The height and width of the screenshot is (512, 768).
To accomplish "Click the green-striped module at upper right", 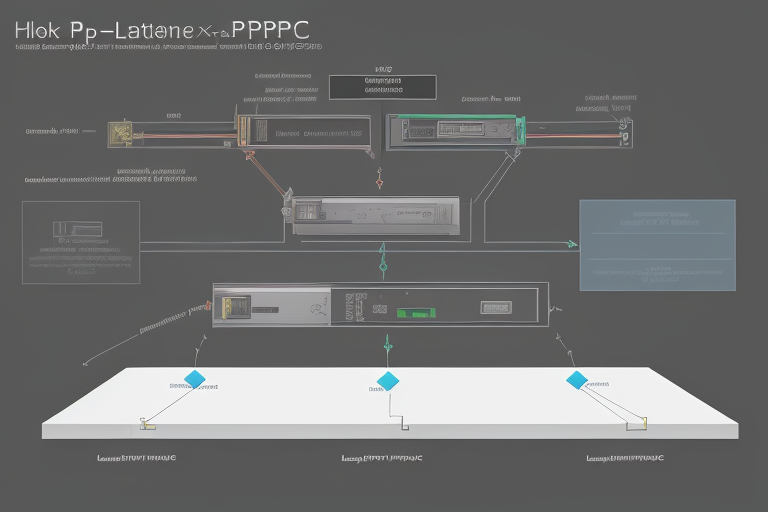I will point(455,132).
